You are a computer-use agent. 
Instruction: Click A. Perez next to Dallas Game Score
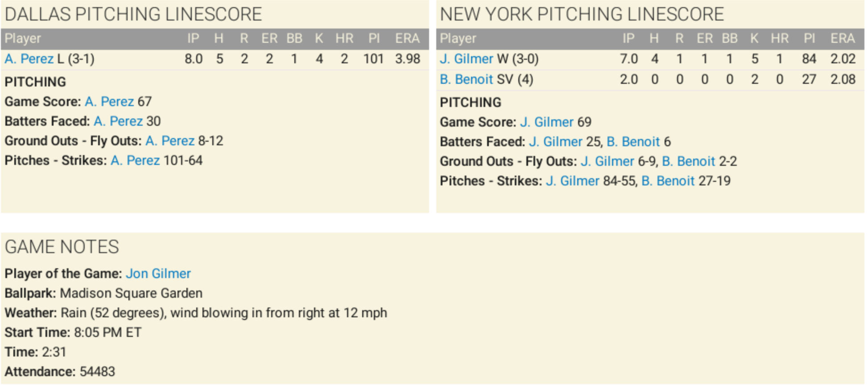[109, 102]
